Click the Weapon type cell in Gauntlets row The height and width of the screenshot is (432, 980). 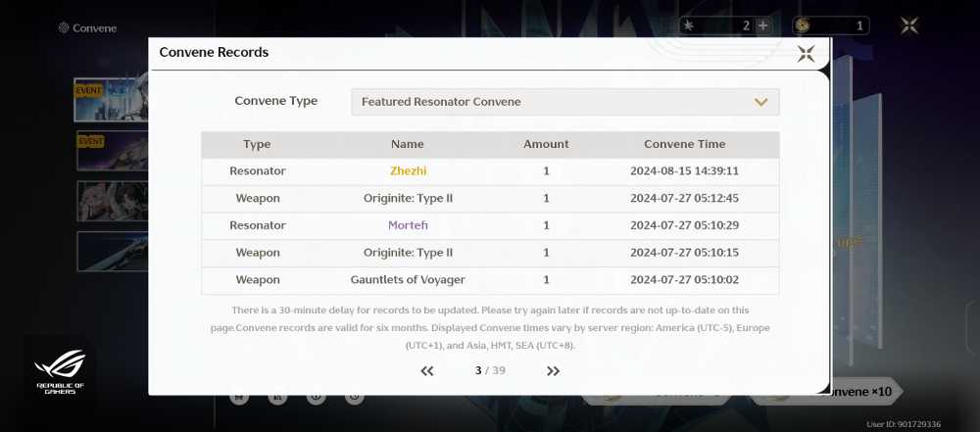[x=258, y=279]
